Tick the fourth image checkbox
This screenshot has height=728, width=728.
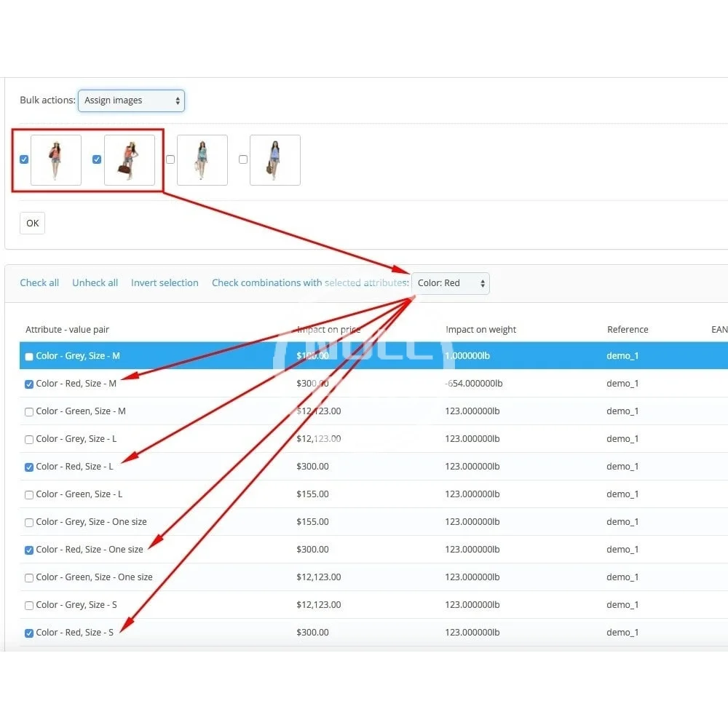pos(243,159)
